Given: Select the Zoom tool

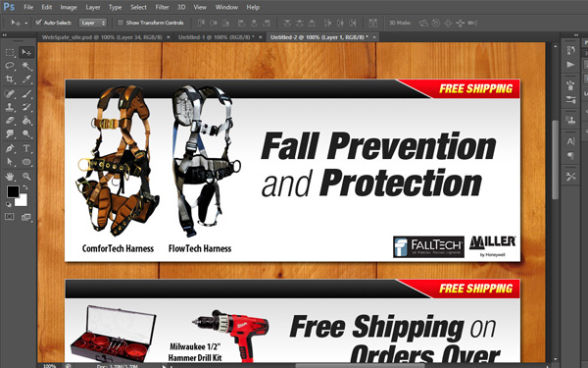Looking at the screenshot, I should (x=26, y=176).
